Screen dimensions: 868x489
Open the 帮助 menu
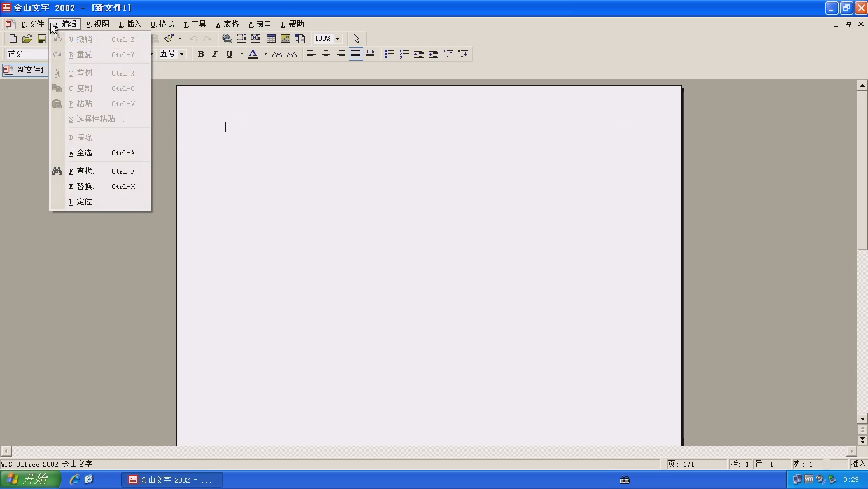tap(292, 24)
